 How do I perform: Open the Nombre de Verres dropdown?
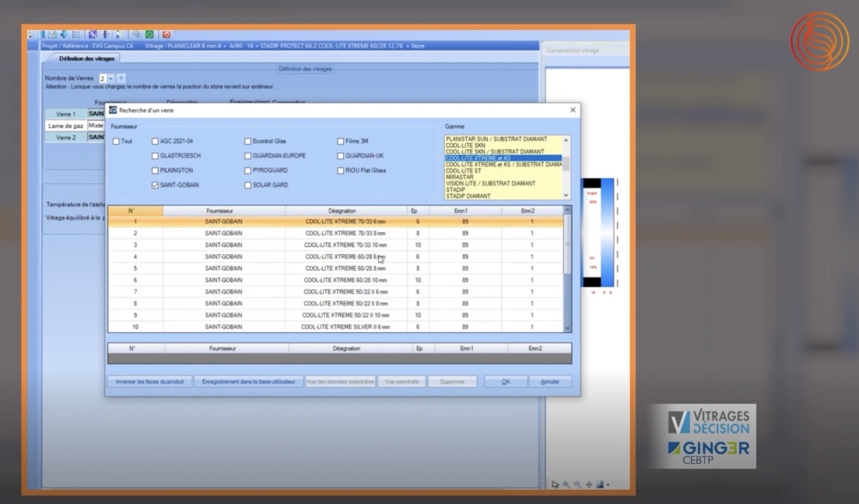[x=110, y=78]
